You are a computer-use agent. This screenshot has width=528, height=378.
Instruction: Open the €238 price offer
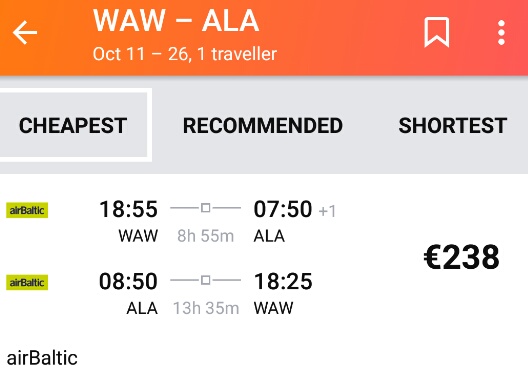(x=461, y=257)
